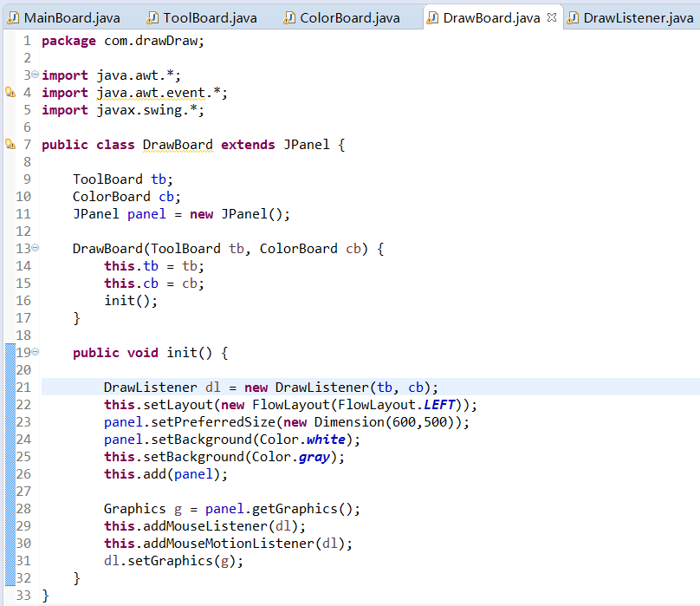Image resolution: width=700 pixels, height=606 pixels.
Task: Click the Java file icon on ToolBoard.java tab
Action: [x=152, y=18]
